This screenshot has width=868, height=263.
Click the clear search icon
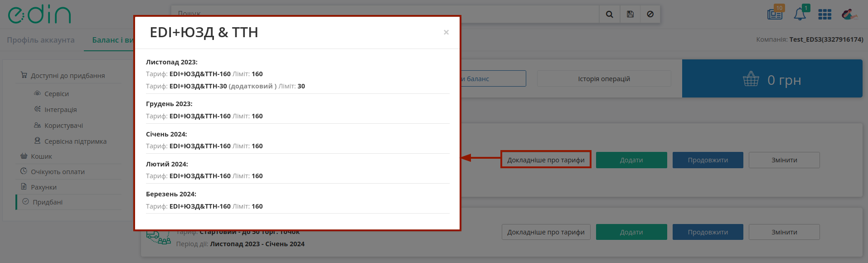(650, 14)
